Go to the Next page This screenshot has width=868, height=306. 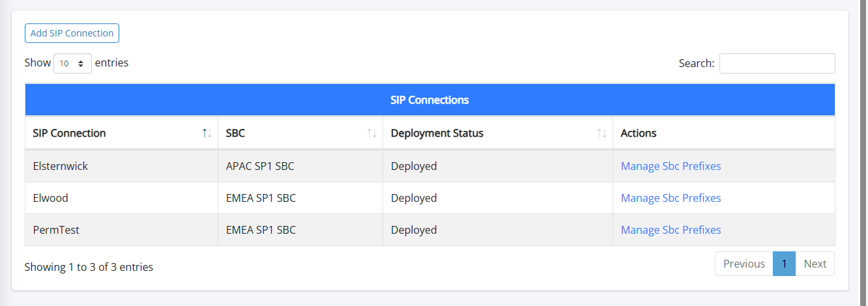(x=815, y=264)
